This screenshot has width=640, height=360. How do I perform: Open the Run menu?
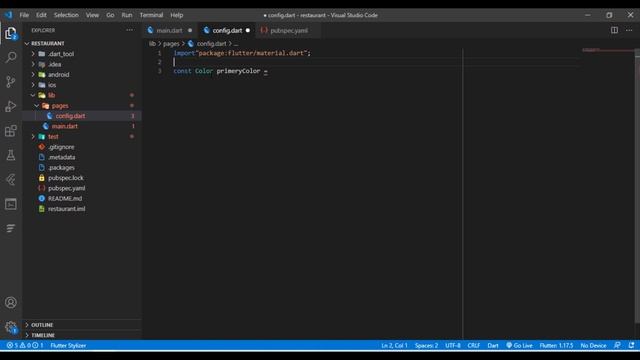coord(127,15)
